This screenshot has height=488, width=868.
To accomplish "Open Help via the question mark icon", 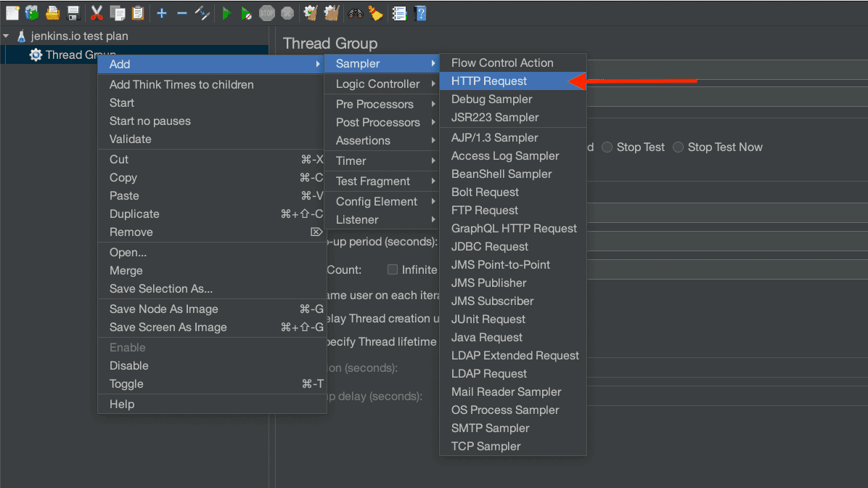I will (x=419, y=13).
